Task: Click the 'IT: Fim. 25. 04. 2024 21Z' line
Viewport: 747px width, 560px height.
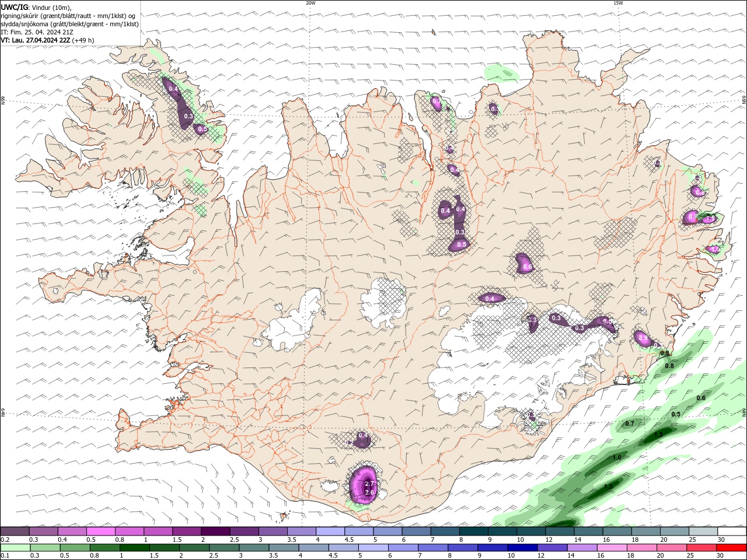Action: click(37, 32)
